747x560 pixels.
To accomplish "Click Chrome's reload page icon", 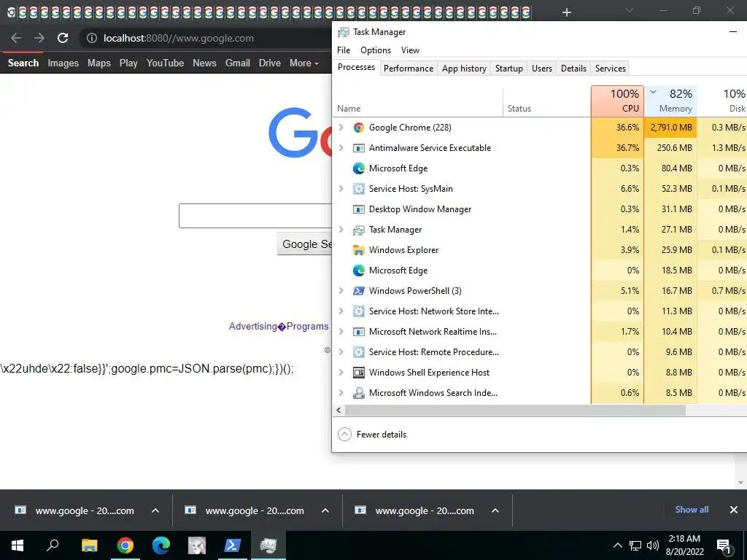I will tap(63, 38).
